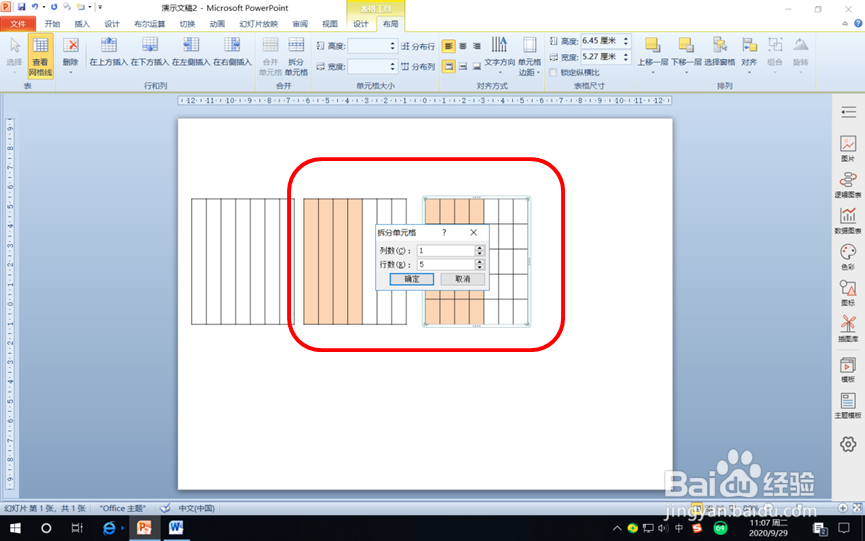Open the File (文件) tab
The image size is (865, 541).
pos(18,24)
